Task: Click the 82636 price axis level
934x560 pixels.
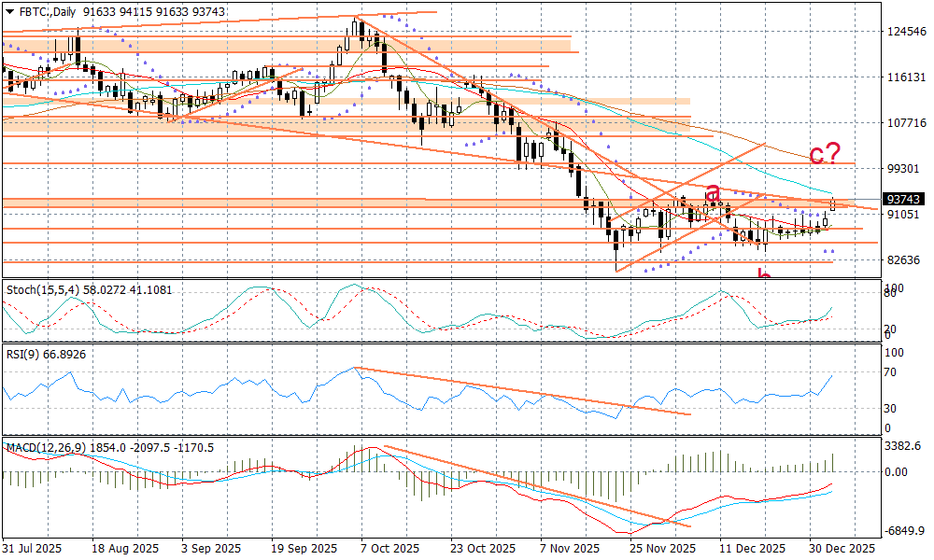Action: pos(901,260)
